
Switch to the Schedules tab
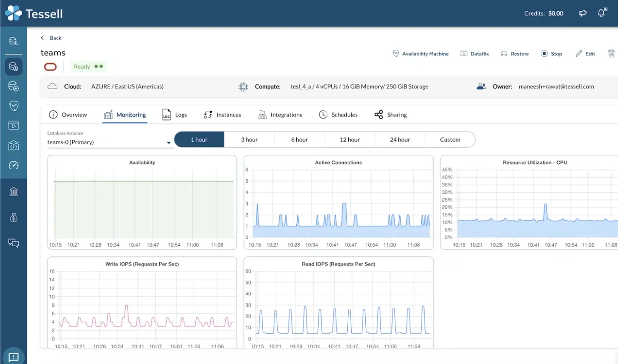click(x=338, y=115)
